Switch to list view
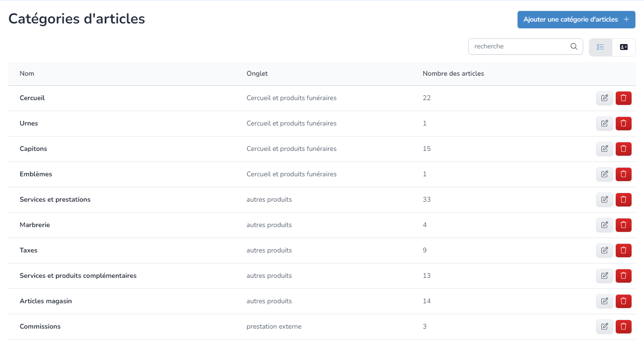The width and height of the screenshot is (644, 343). click(600, 47)
